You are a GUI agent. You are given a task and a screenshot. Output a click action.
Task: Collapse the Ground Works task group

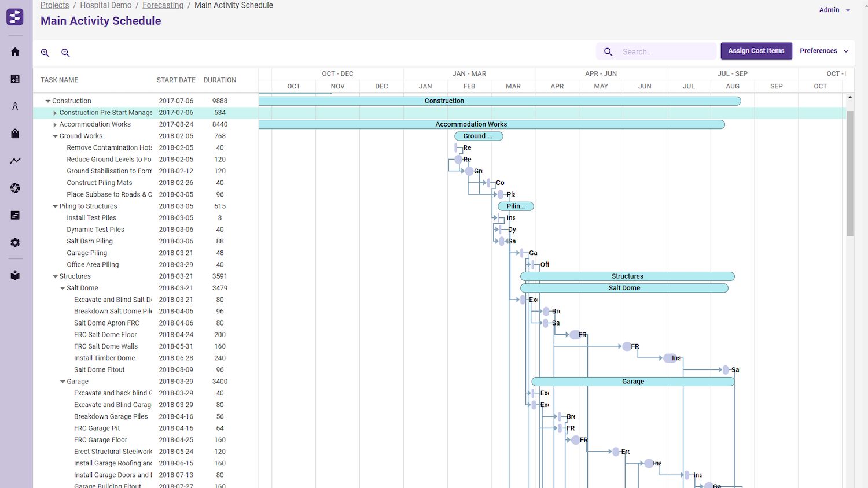[x=54, y=136]
